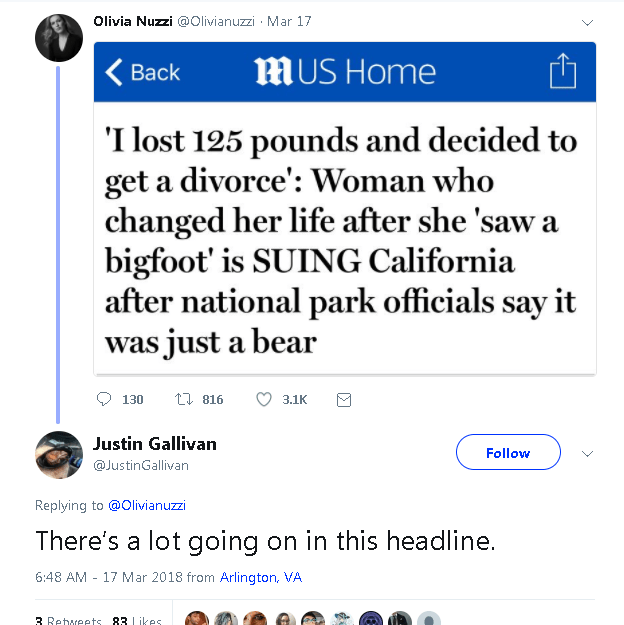Viewport: 624px width, 625px height.
Task: Open the embedded bigfoot headline image
Action: click(x=345, y=240)
